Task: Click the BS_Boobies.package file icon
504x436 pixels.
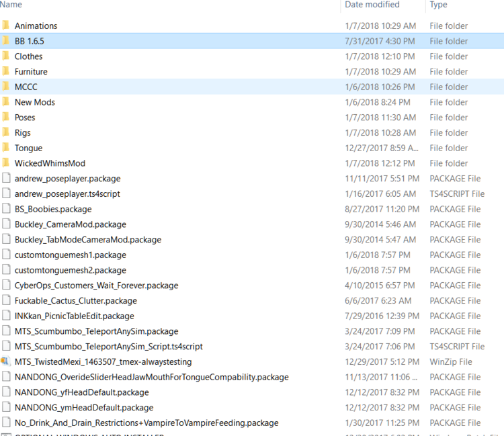Action: pyautogui.click(x=6, y=208)
